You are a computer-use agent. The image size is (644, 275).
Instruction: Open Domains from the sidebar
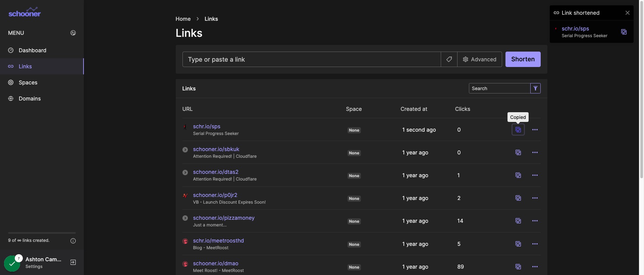42,98
